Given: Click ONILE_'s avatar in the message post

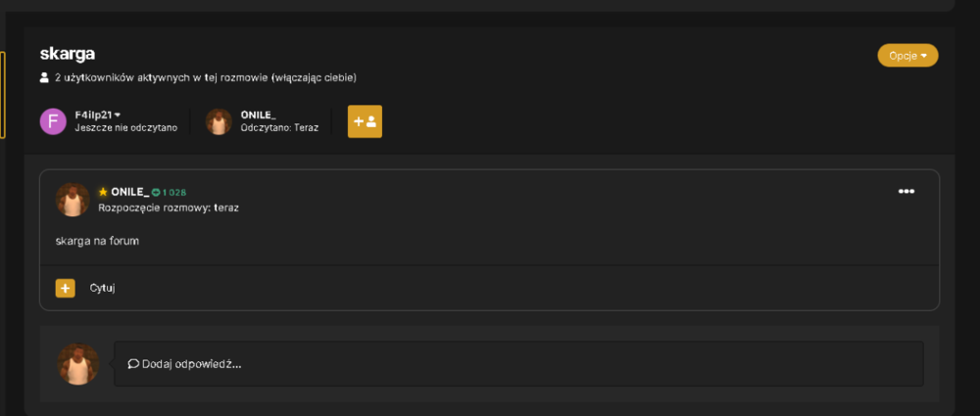Looking at the screenshot, I should [x=73, y=200].
